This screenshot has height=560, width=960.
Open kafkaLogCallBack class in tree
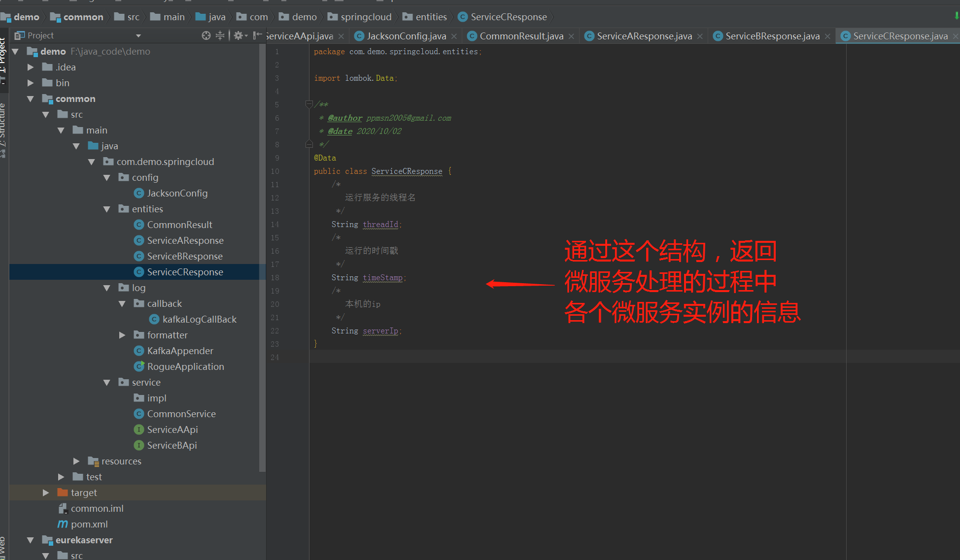(x=199, y=319)
